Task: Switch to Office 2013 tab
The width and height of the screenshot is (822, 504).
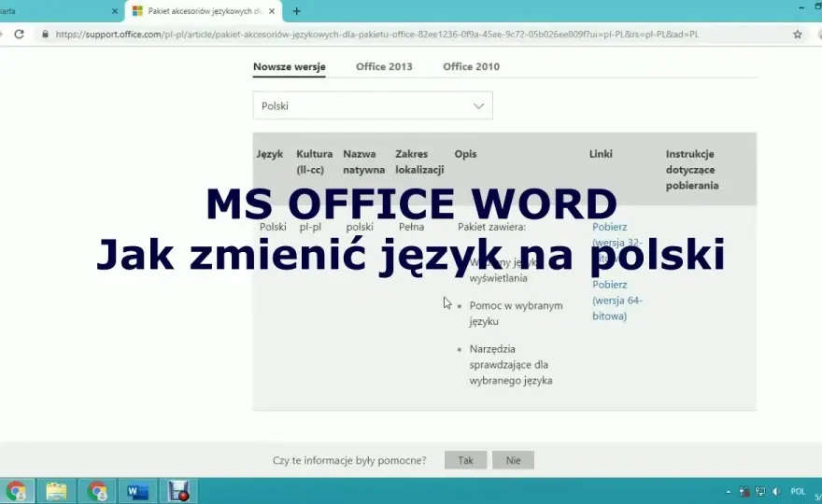Action: point(384,66)
